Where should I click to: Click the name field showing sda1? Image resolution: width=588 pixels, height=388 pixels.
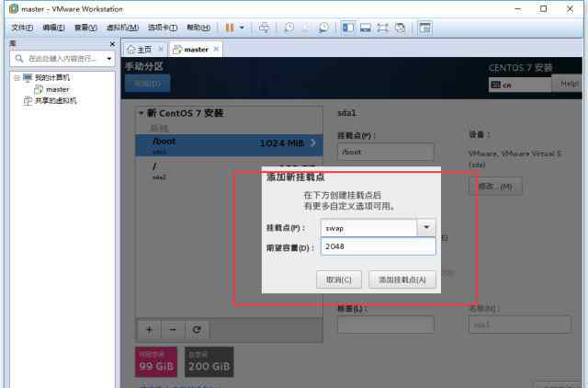(520, 325)
